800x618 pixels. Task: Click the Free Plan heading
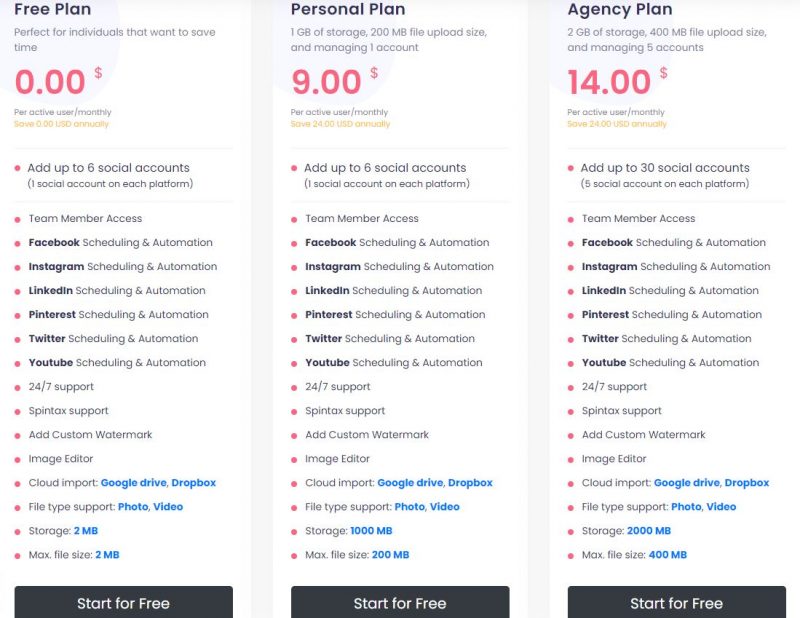(53, 9)
